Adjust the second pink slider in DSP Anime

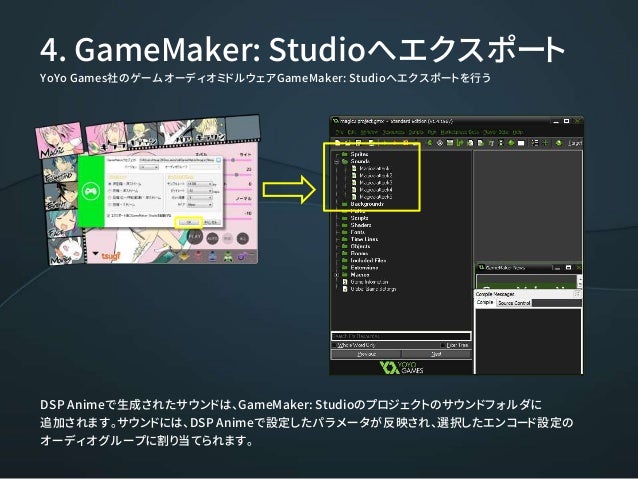[238, 175]
